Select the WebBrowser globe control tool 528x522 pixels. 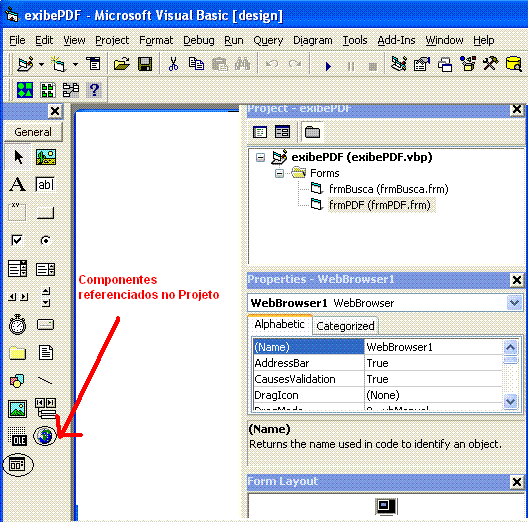pyautogui.click(x=45, y=436)
